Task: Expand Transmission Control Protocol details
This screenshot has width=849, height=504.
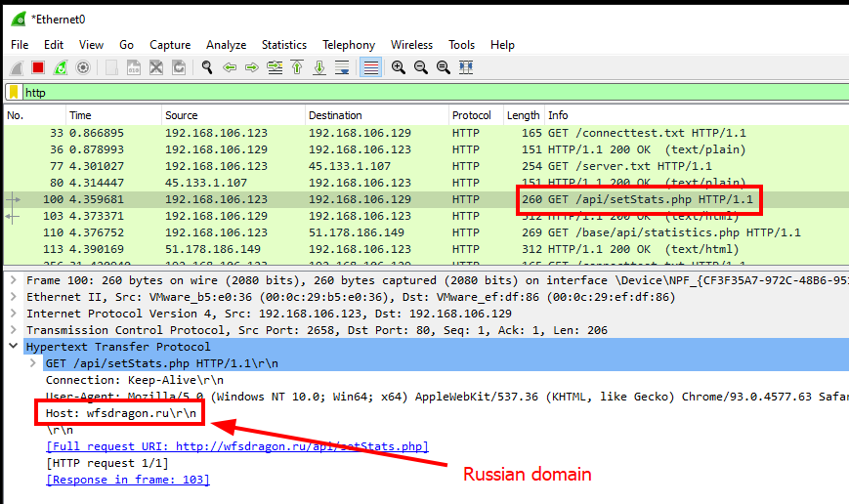Action: (14, 330)
